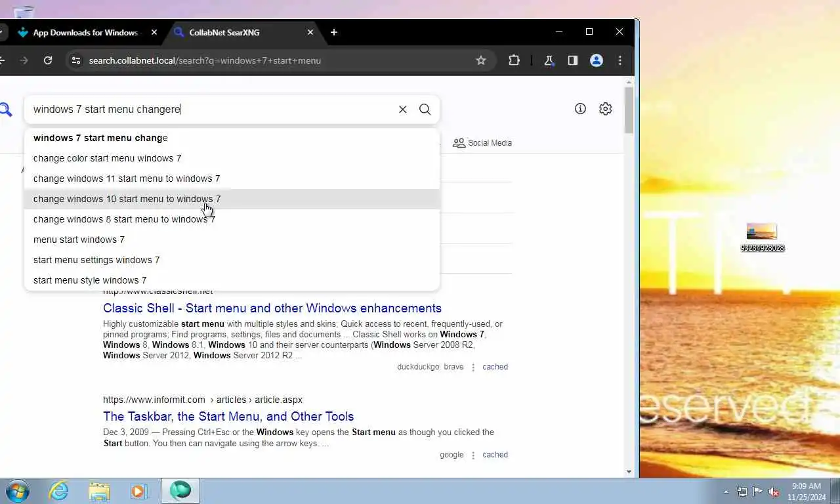Image resolution: width=840 pixels, height=504 pixels.
Task: Click the page vertical scrollbar thumb
Action: pyautogui.click(x=629, y=110)
